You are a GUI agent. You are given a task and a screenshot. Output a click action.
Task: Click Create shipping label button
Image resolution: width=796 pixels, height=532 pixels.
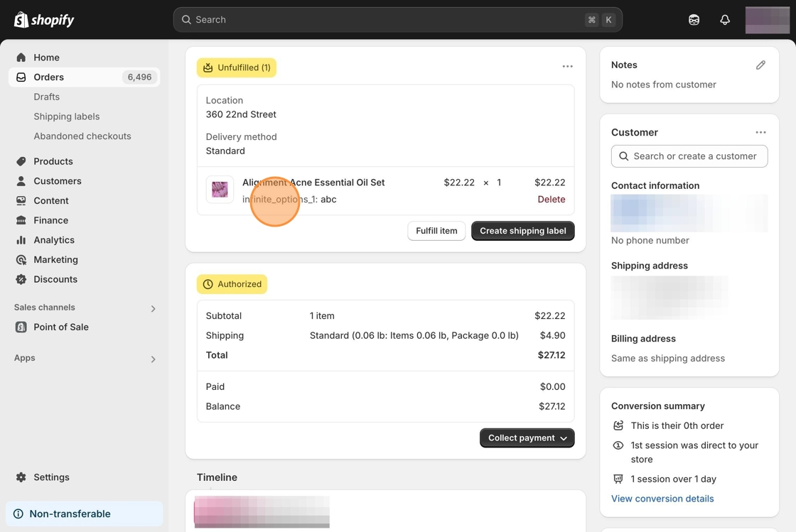(522, 231)
